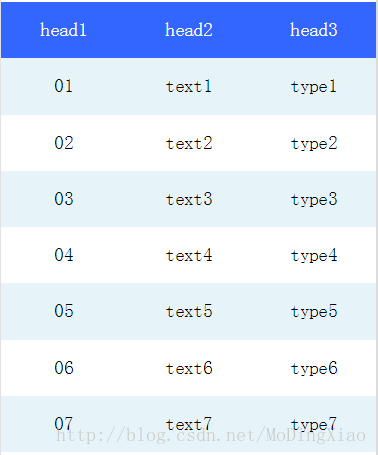Select the cell showing 07
This screenshot has height=455, width=378.
63,424
